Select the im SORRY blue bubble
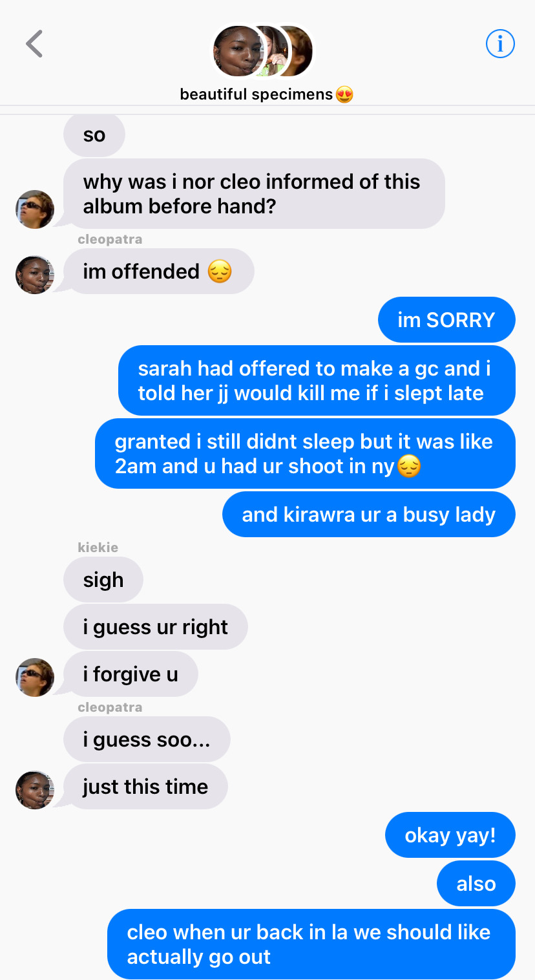 pyautogui.click(x=446, y=320)
